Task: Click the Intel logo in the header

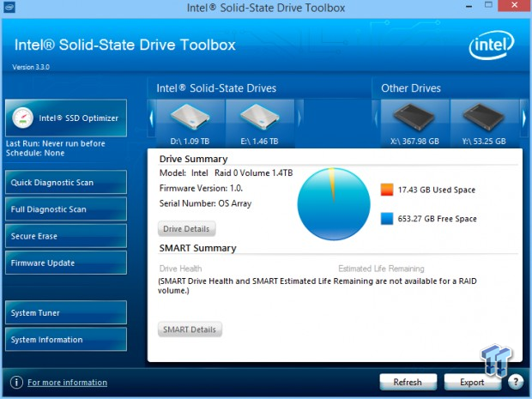Action: pos(492,45)
